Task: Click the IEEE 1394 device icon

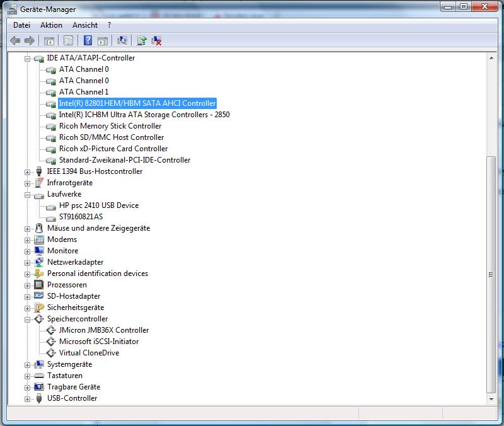Action: (39, 171)
